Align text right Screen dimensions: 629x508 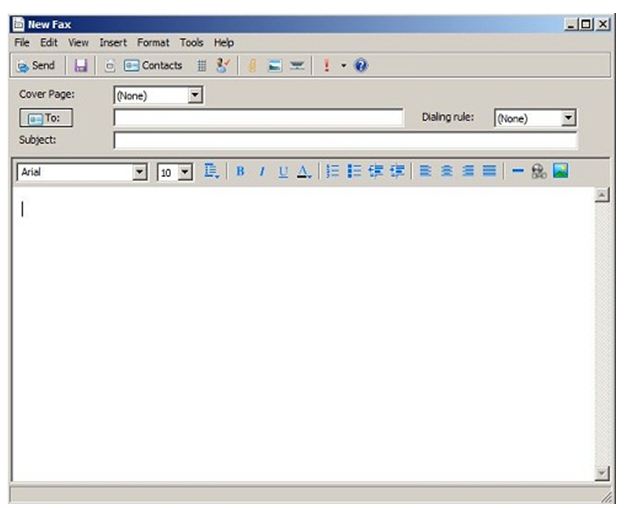click(x=468, y=171)
